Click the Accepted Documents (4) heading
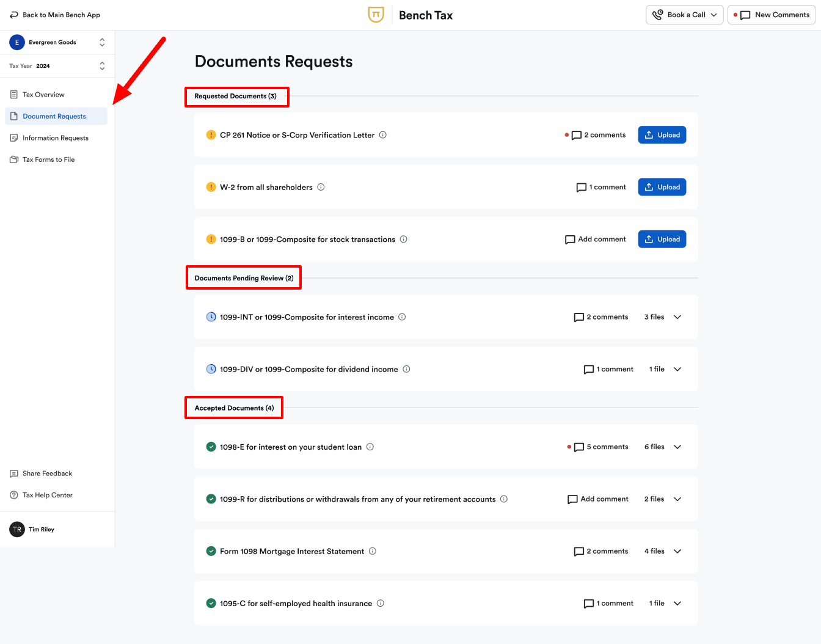This screenshot has height=644, width=821. tap(234, 408)
